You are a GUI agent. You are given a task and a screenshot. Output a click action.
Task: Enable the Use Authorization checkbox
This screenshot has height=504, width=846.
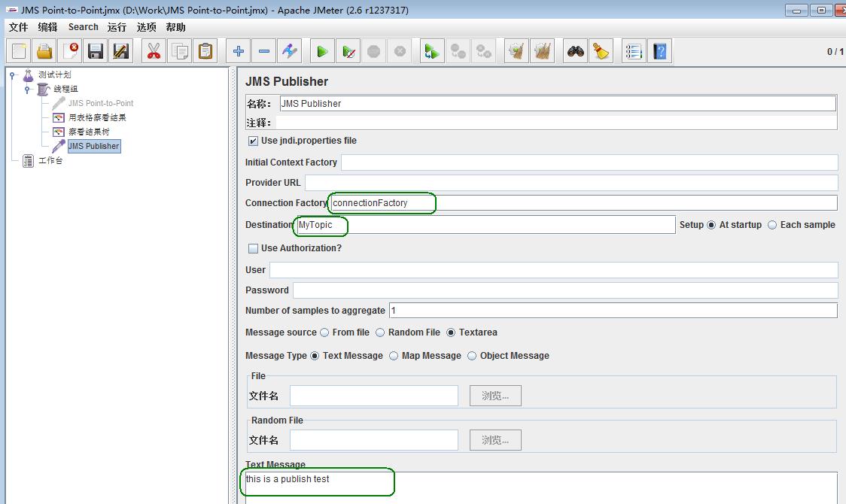(x=253, y=248)
